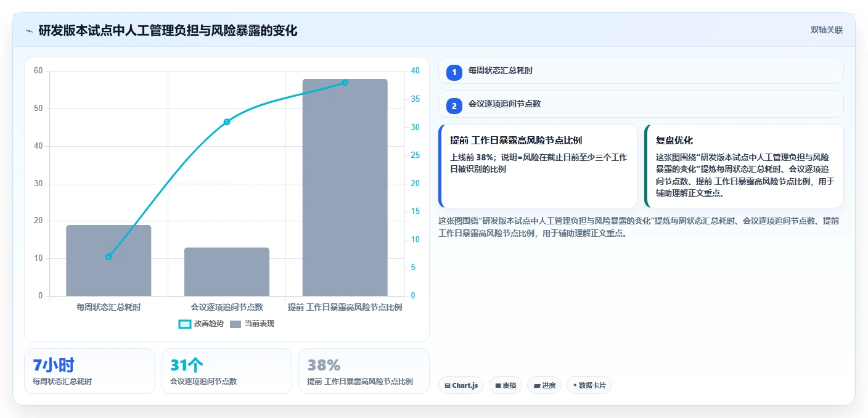Click the lightning icon beside the title

point(30,31)
